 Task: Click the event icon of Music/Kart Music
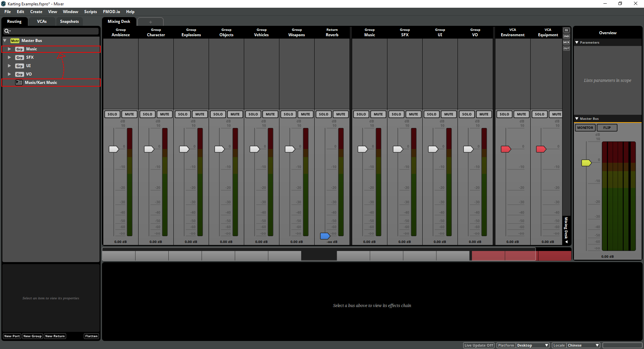click(x=19, y=83)
